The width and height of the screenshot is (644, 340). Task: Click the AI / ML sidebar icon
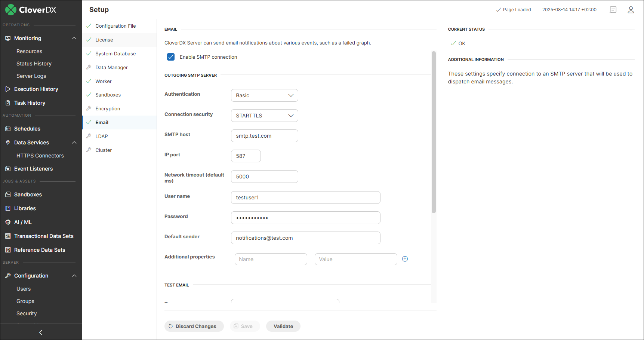8,222
